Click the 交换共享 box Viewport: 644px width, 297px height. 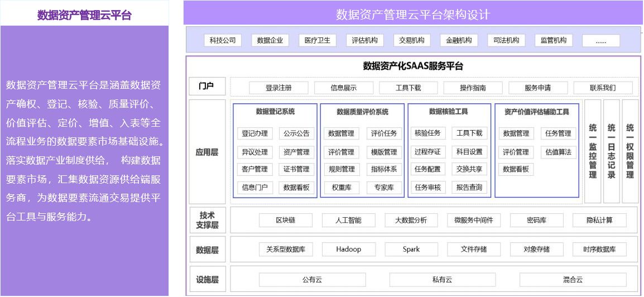[x=469, y=169]
